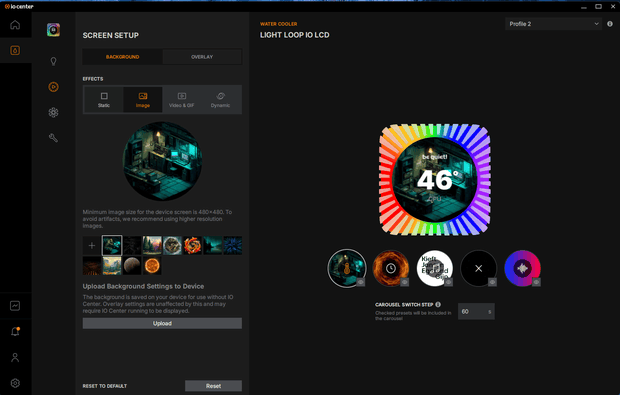Click the IO Center logo in title bar

[19, 6]
